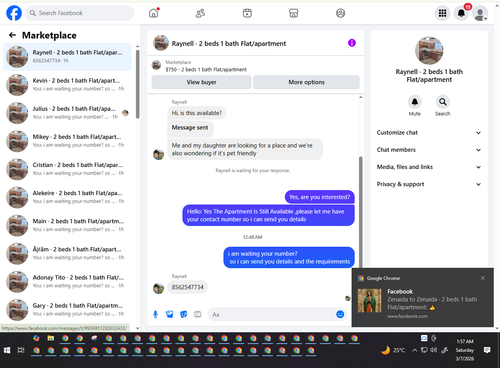Expand the Privacy & support section
Image resolution: width=500 pixels, height=368 pixels.
(x=429, y=184)
